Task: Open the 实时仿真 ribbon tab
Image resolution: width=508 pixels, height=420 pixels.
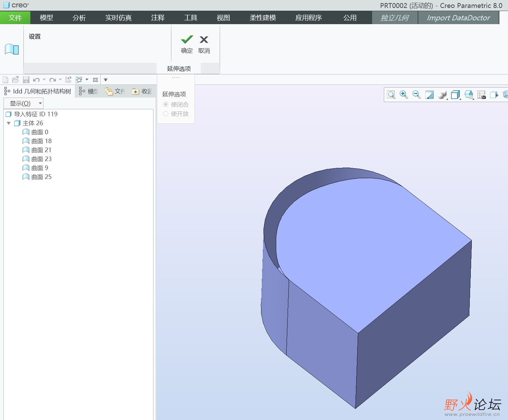Action: (x=118, y=18)
